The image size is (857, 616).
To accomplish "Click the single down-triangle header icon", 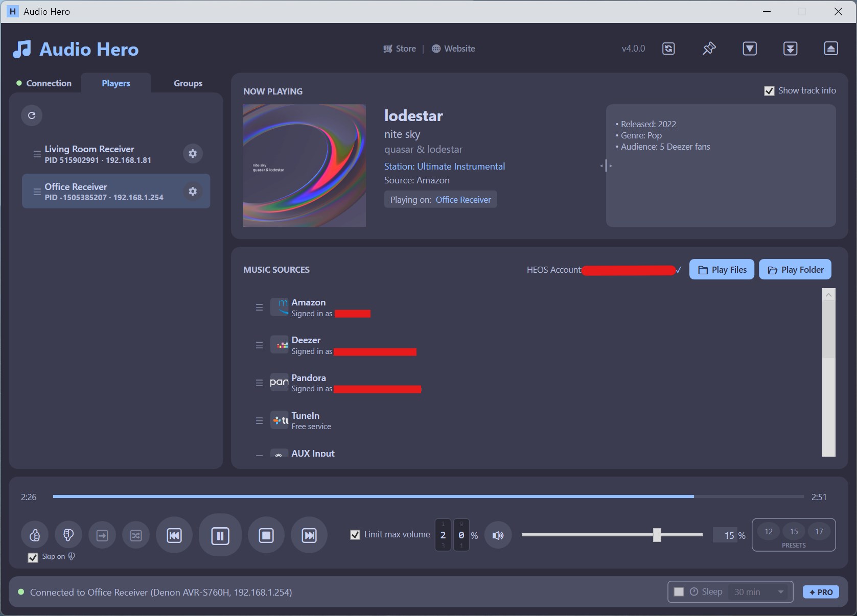I will tap(750, 49).
